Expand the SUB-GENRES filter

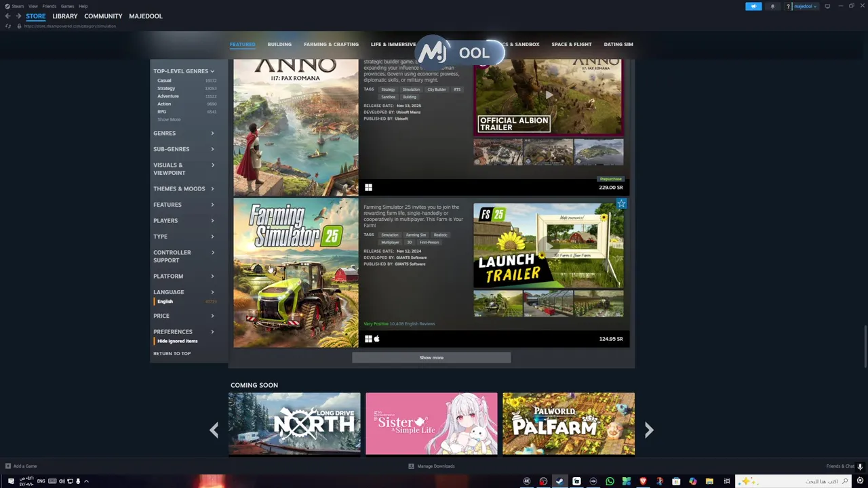click(x=184, y=149)
